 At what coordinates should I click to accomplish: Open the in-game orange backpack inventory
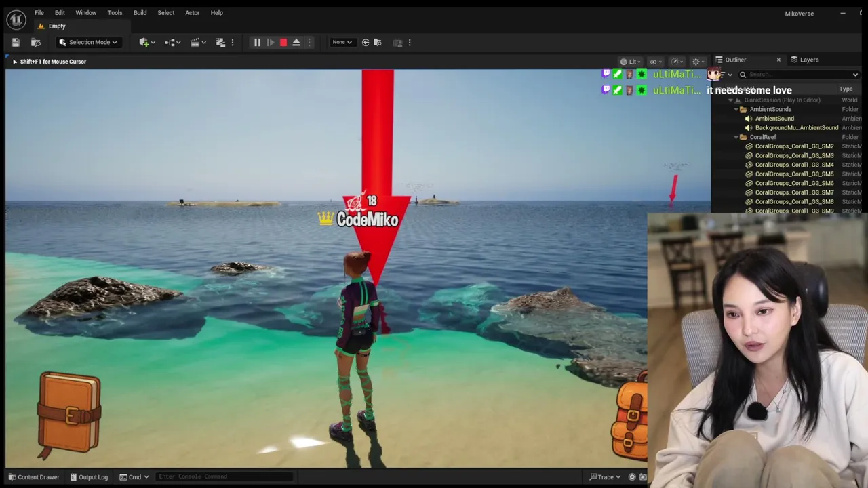coord(629,417)
